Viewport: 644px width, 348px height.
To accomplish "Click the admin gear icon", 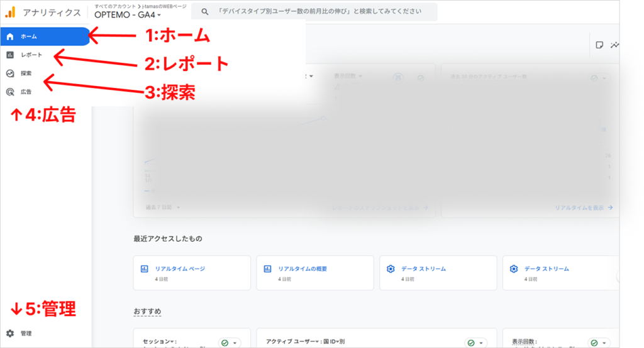I will point(10,333).
